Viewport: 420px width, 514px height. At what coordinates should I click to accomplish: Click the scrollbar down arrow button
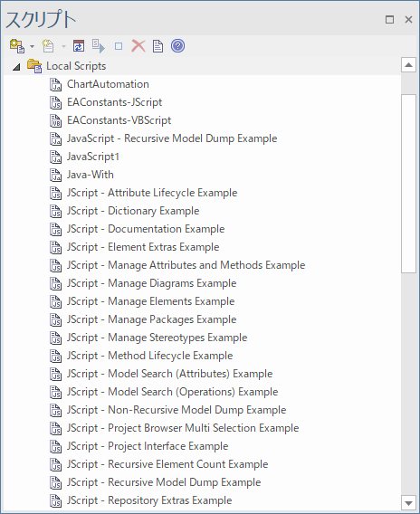click(x=408, y=503)
